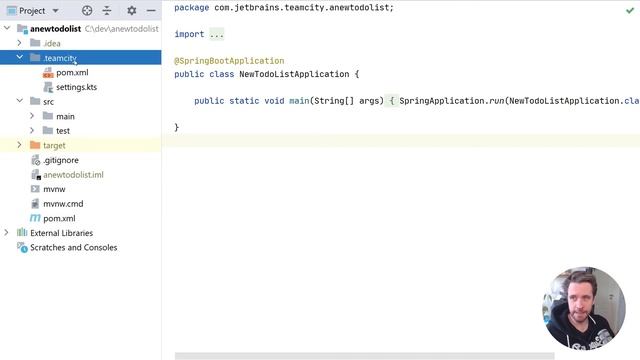Screen dimensions: 640x360
Task: Click the mvnw.cmd file icon
Action: coord(35,203)
